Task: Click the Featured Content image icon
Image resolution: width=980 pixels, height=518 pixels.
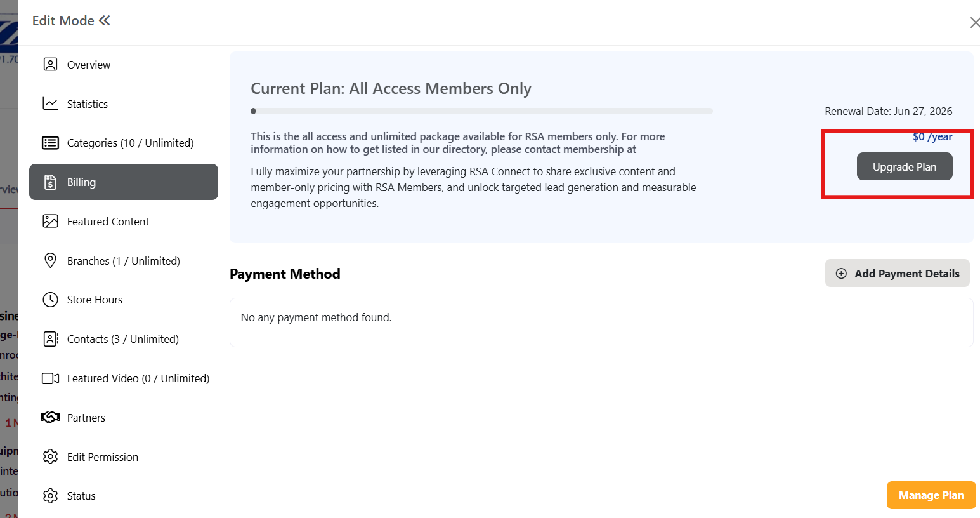Action: (50, 221)
